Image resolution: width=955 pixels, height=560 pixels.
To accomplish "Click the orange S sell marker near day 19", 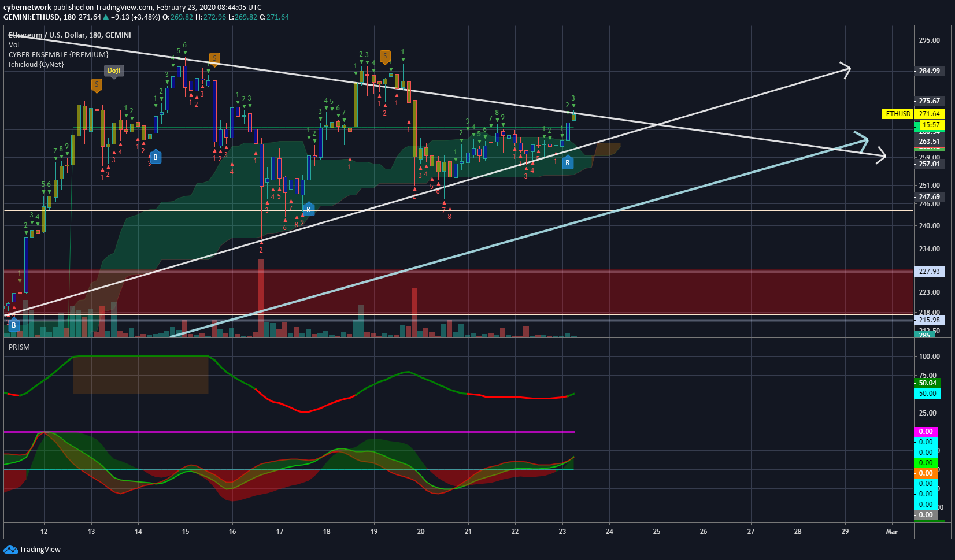I will pos(385,57).
